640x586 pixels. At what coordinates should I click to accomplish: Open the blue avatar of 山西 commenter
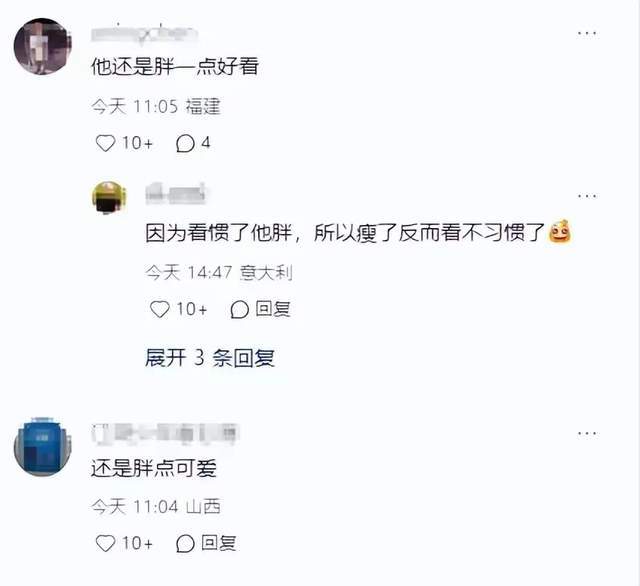click(43, 447)
